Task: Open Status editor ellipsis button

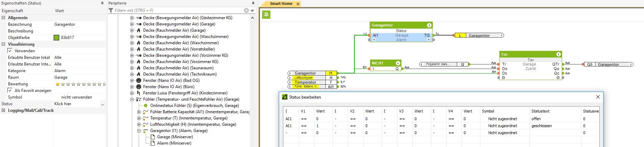Action: click(102, 104)
